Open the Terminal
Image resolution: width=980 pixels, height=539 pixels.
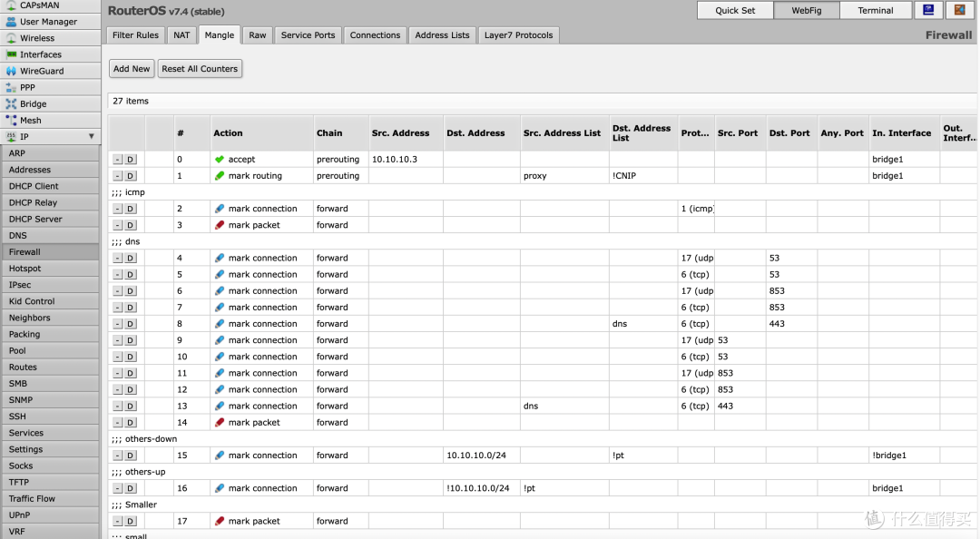click(x=875, y=10)
